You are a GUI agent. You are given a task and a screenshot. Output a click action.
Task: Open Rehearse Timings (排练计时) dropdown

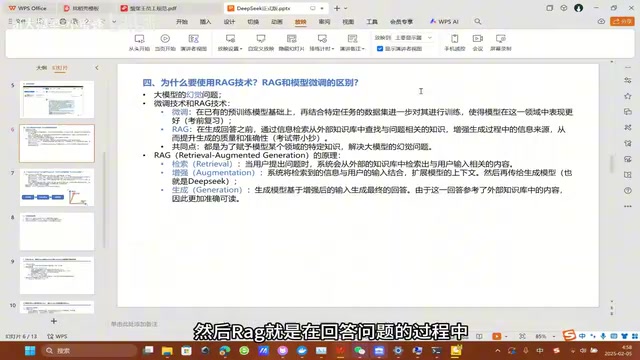click(322, 42)
